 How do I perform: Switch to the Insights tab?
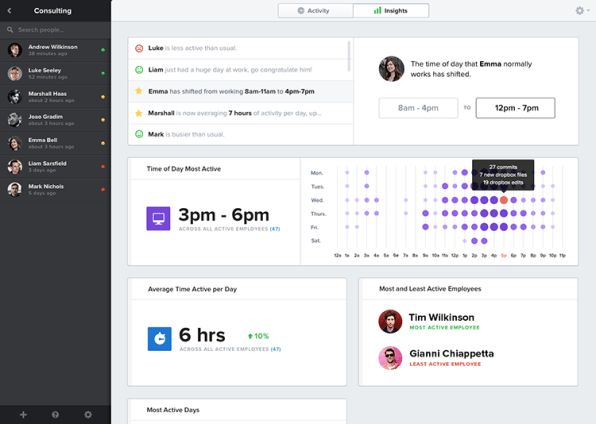[x=391, y=11]
